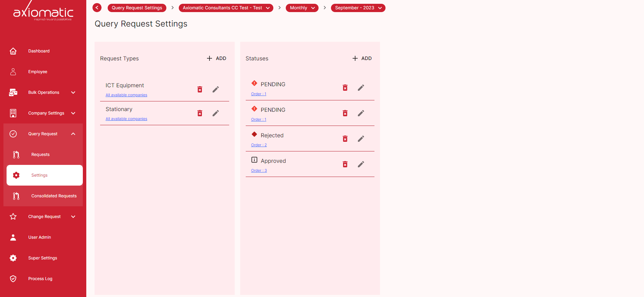644x297 pixels.
Task: Click Order : 2 link under Rejected
Action: (x=259, y=145)
